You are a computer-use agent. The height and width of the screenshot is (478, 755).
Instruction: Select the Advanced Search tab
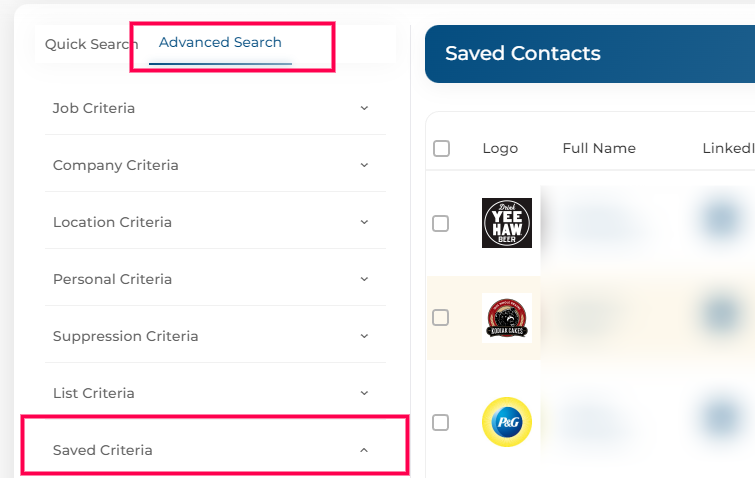pos(220,42)
